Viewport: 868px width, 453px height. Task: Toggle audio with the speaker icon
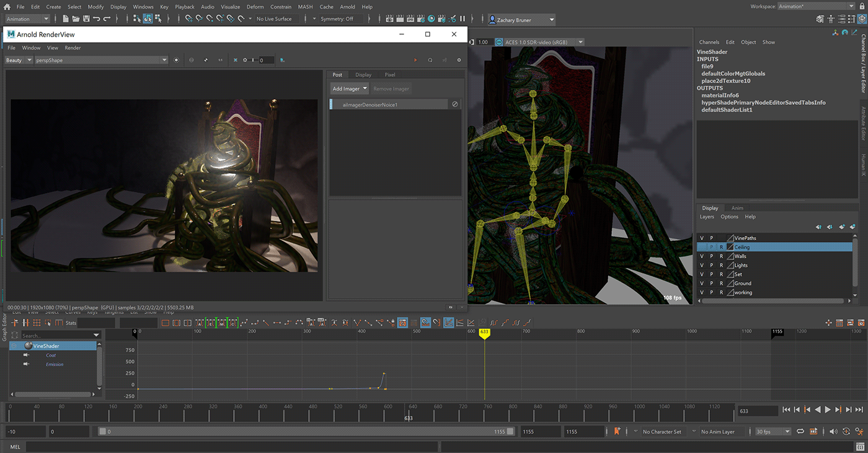pos(833,431)
